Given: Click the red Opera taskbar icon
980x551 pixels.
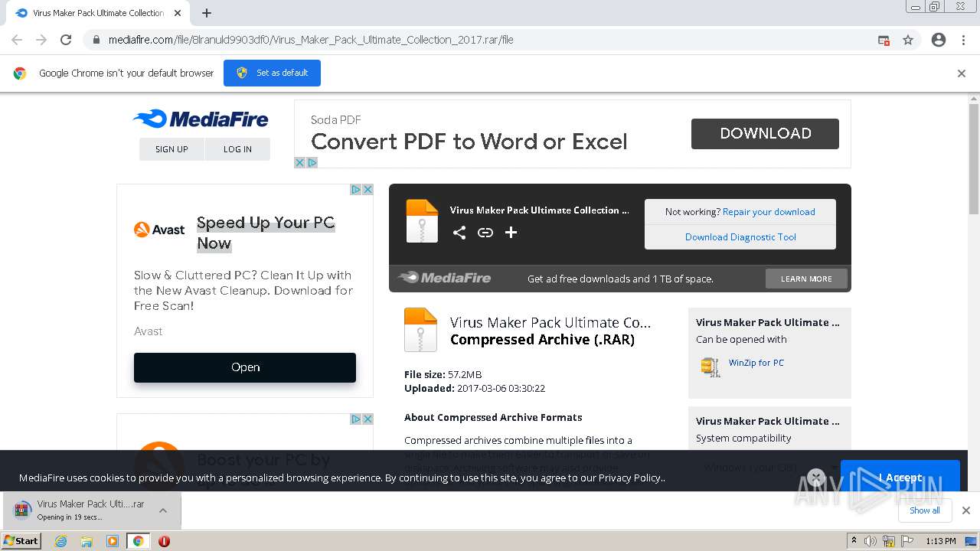Looking at the screenshot, I should (x=164, y=541).
